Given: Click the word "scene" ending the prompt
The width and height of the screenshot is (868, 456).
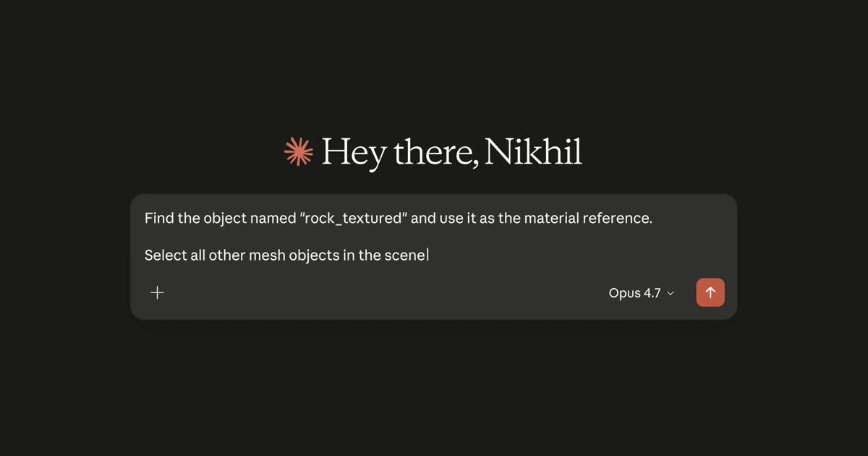Looking at the screenshot, I should (x=408, y=255).
